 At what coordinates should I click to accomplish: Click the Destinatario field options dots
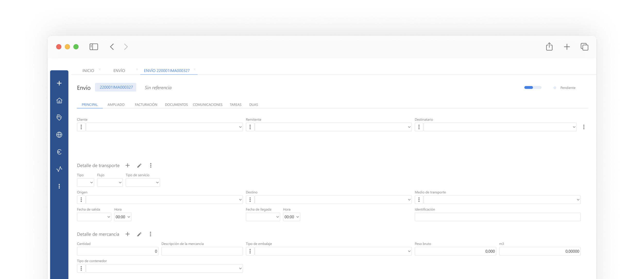point(419,127)
